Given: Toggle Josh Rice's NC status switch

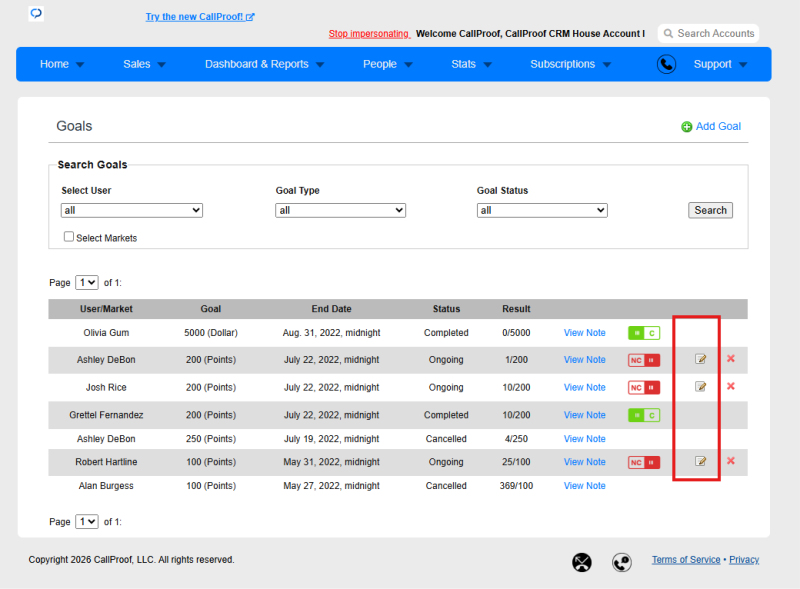Looking at the screenshot, I should 644,388.
